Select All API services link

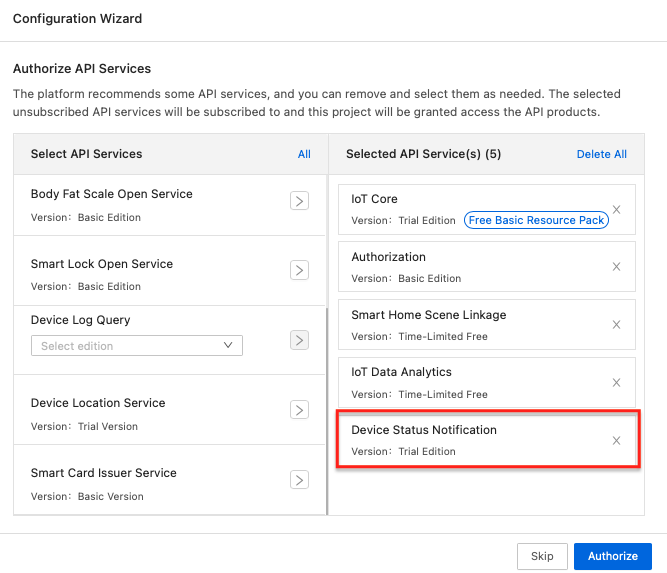click(304, 154)
